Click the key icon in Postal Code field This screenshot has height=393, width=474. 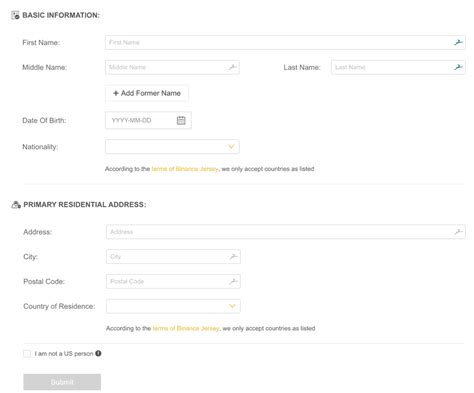[233, 281]
